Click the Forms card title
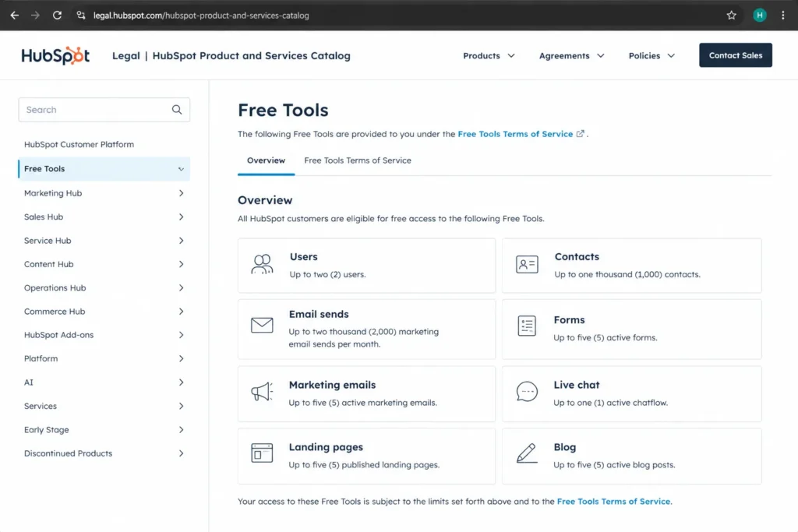798x532 pixels. coord(569,320)
